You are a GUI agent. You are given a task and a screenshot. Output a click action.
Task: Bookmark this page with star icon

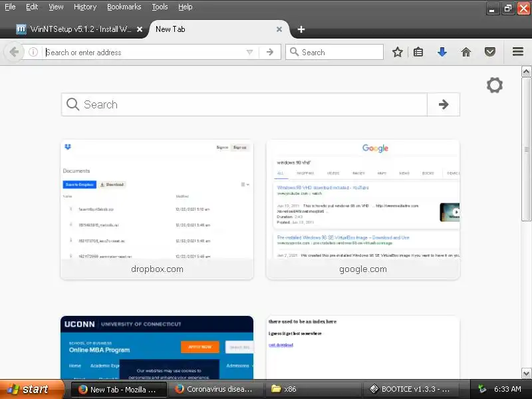[x=397, y=53]
